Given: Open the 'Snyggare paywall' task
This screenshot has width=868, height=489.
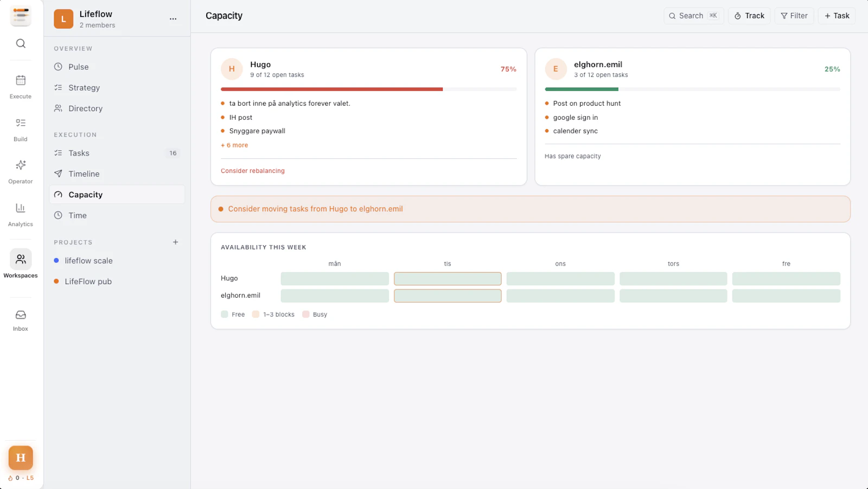Looking at the screenshot, I should 257,131.
